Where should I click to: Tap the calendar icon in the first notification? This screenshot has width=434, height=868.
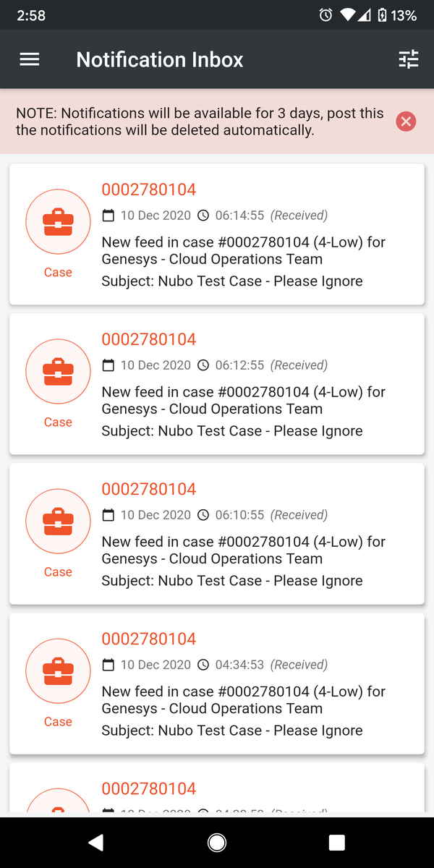pos(109,216)
